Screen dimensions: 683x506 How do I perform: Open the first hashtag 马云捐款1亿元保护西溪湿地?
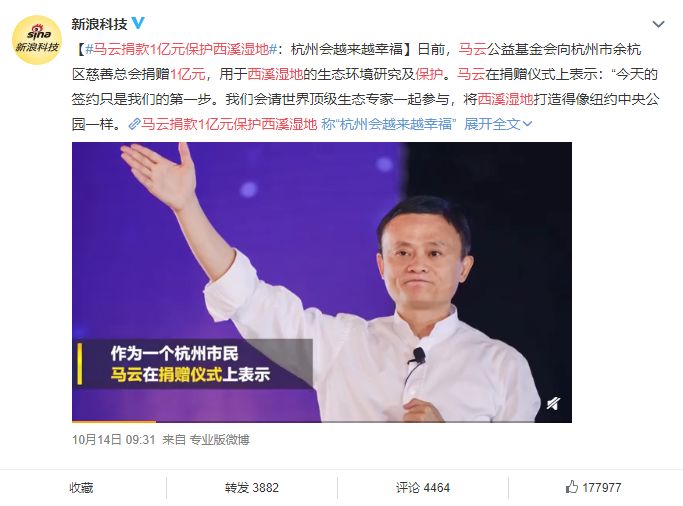coord(181,49)
